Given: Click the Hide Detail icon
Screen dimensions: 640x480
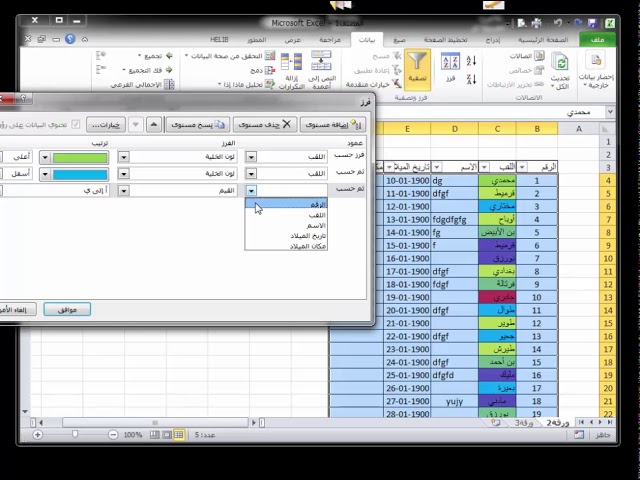Looking at the screenshot, I should coord(101,70).
